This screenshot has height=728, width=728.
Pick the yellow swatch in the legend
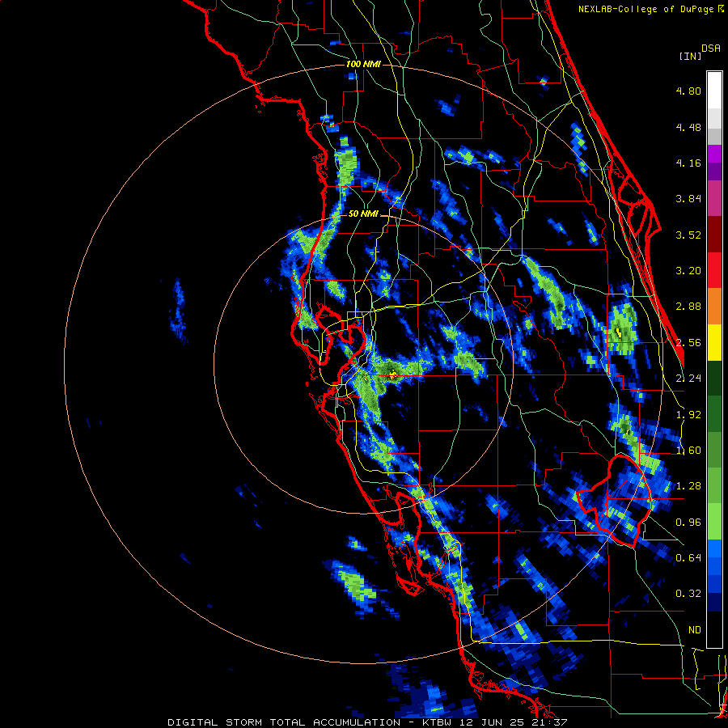714,343
